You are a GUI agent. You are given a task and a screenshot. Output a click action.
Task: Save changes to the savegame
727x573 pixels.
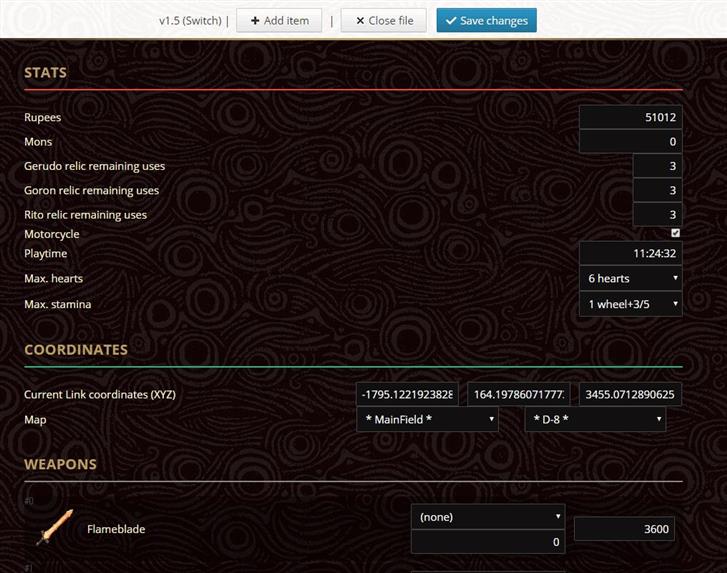coord(486,20)
